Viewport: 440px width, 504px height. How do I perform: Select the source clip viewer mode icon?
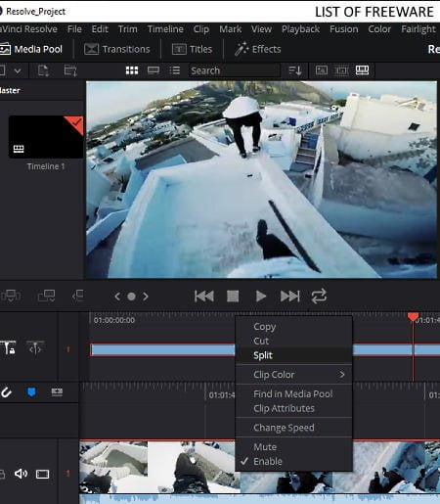[x=322, y=70]
